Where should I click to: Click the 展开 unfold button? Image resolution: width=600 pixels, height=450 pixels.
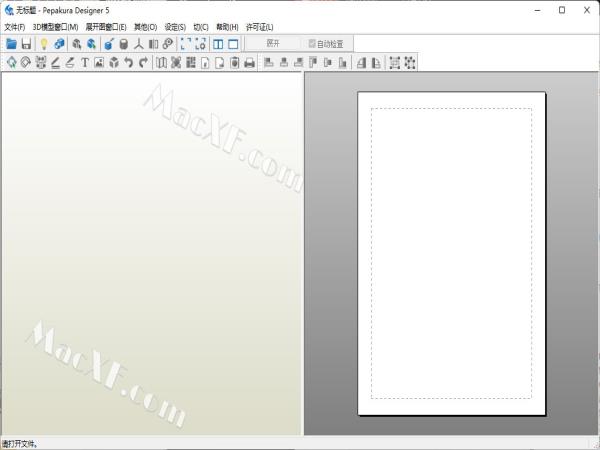click(273, 44)
